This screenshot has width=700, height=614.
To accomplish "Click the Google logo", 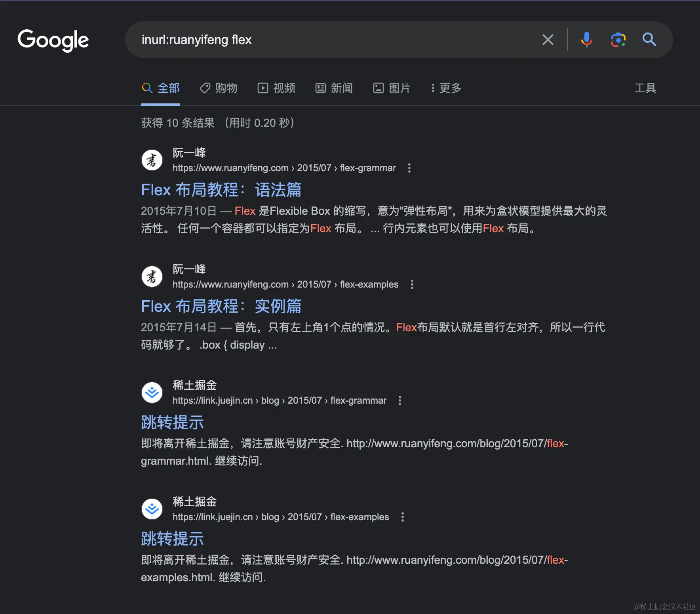I will pyautogui.click(x=53, y=40).
